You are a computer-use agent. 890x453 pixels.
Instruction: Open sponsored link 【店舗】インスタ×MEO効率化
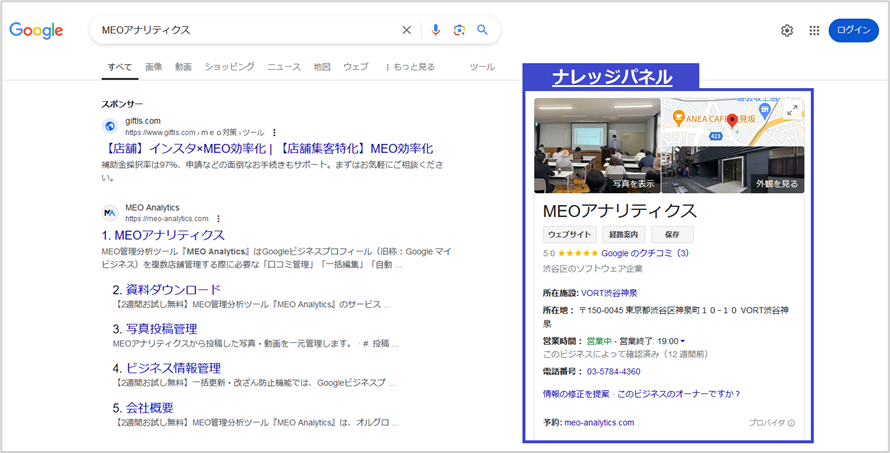pos(267,149)
